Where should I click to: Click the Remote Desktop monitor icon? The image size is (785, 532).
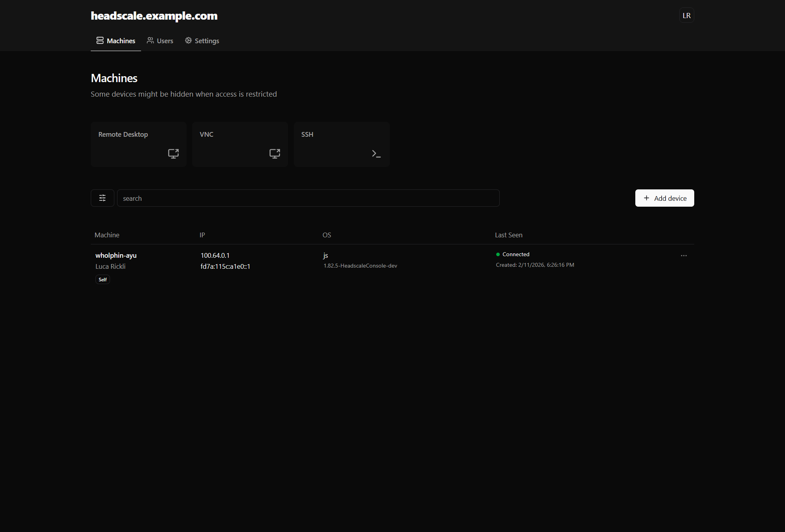coord(173,153)
